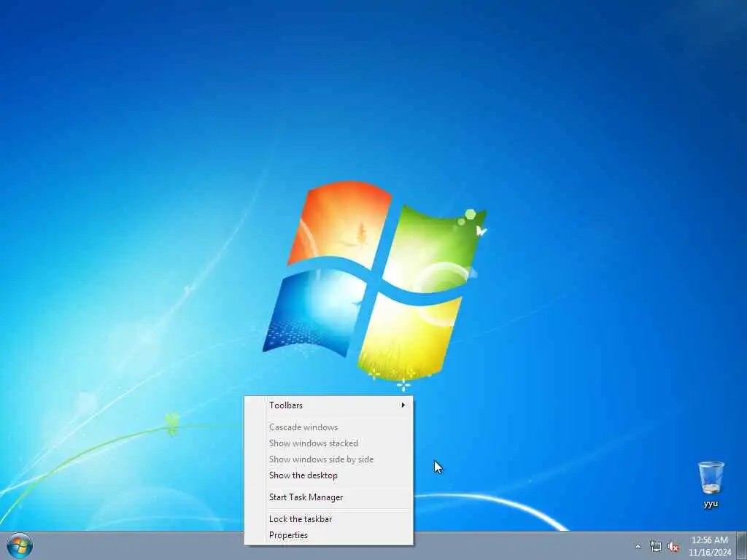747x560 pixels.
Task: Open the taskbar clock and date
Action: 710,546
